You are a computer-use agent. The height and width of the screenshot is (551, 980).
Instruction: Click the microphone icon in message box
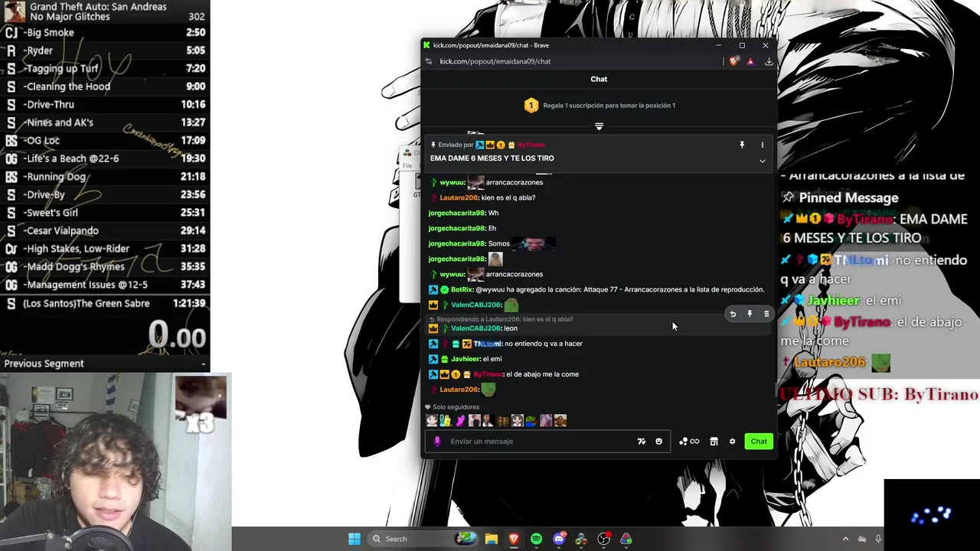[x=437, y=441]
